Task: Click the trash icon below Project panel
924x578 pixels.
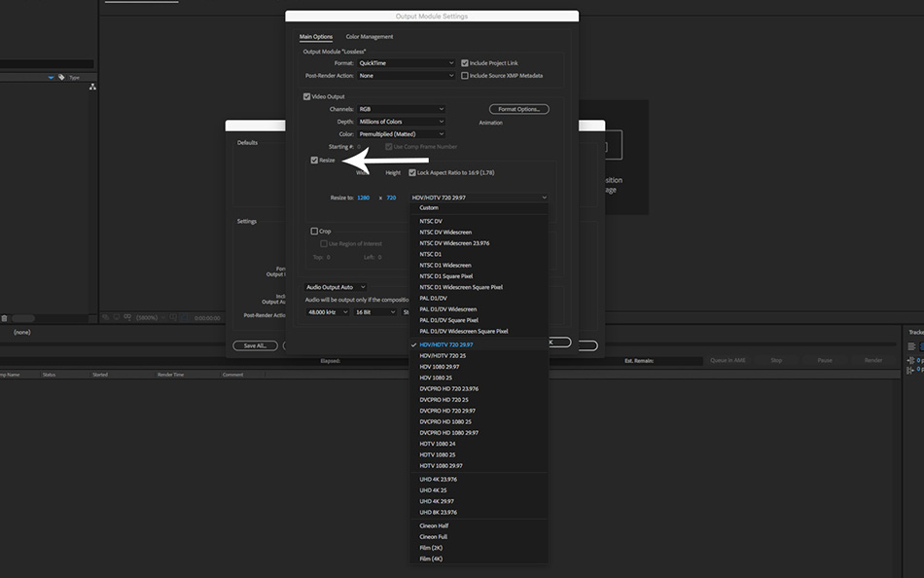Action: point(4,318)
